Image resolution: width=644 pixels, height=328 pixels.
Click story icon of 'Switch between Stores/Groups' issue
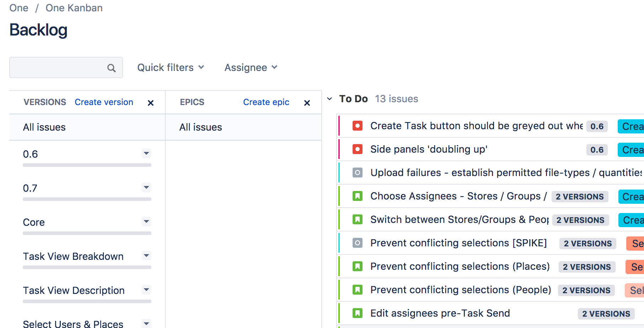358,219
